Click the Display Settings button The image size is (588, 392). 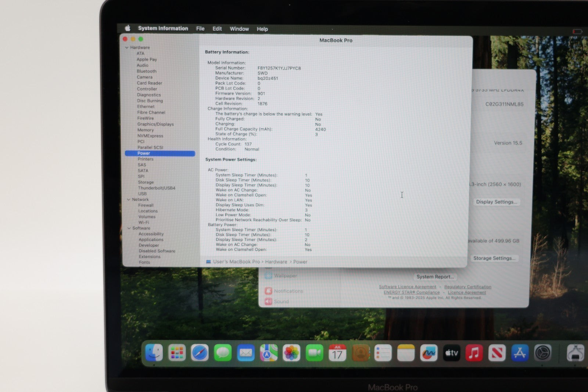pos(496,202)
